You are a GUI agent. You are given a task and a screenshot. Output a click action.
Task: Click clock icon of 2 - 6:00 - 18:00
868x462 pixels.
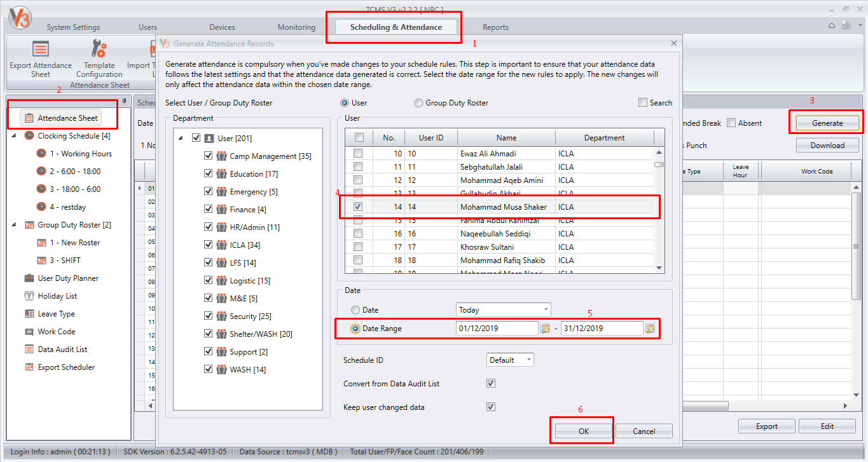coord(41,171)
